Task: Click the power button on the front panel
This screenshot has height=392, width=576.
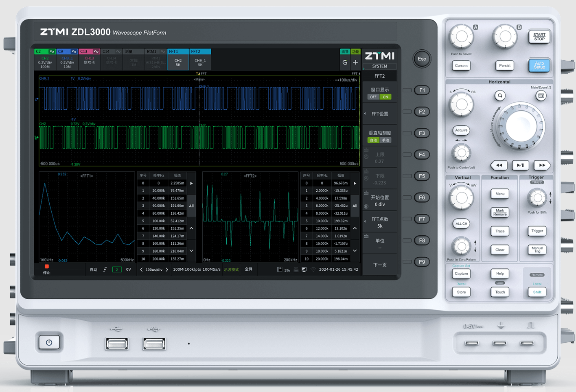Action: (49, 342)
